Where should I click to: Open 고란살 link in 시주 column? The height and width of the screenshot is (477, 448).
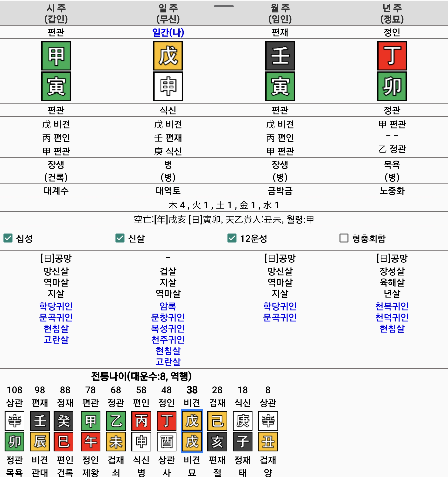56,339
